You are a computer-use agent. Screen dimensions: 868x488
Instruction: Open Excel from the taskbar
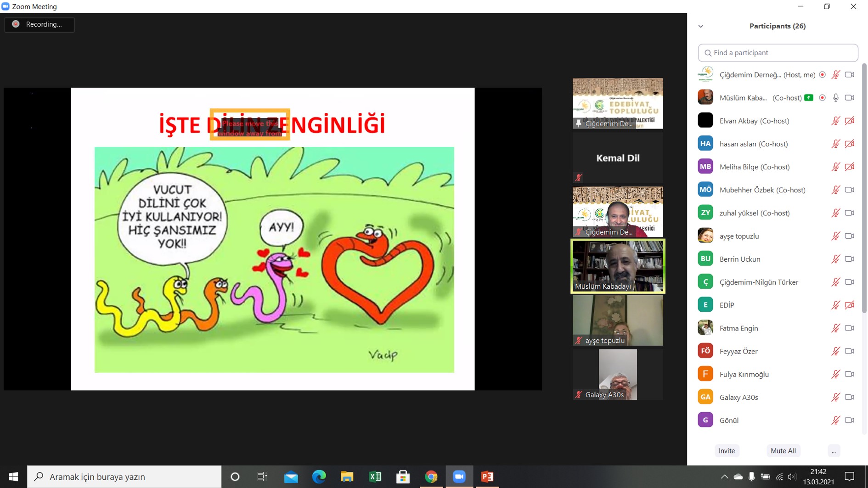click(x=375, y=477)
